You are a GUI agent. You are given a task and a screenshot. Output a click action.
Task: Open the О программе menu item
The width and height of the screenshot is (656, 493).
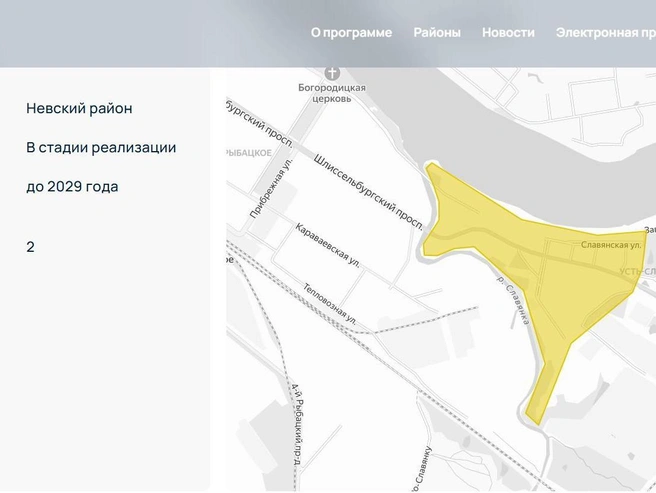click(x=351, y=33)
